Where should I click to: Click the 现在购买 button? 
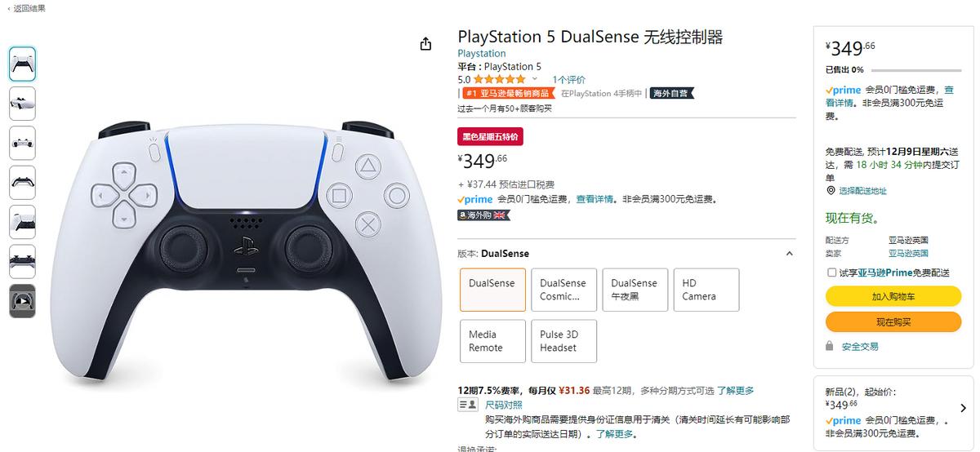point(893,322)
